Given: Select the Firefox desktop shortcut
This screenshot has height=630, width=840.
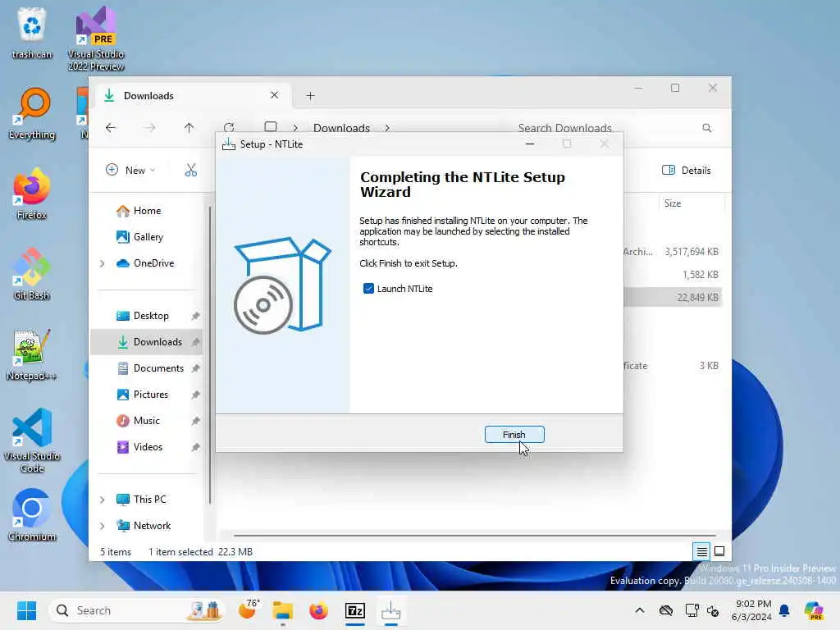Looking at the screenshot, I should click(x=32, y=194).
